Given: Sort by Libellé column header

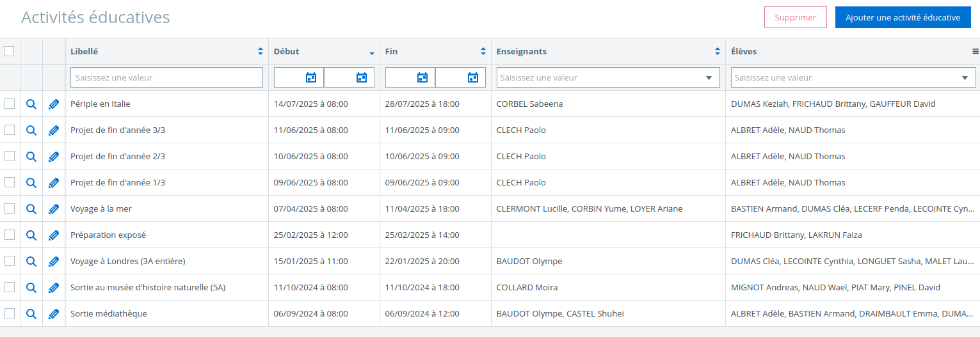Looking at the screenshot, I should click(x=260, y=51).
